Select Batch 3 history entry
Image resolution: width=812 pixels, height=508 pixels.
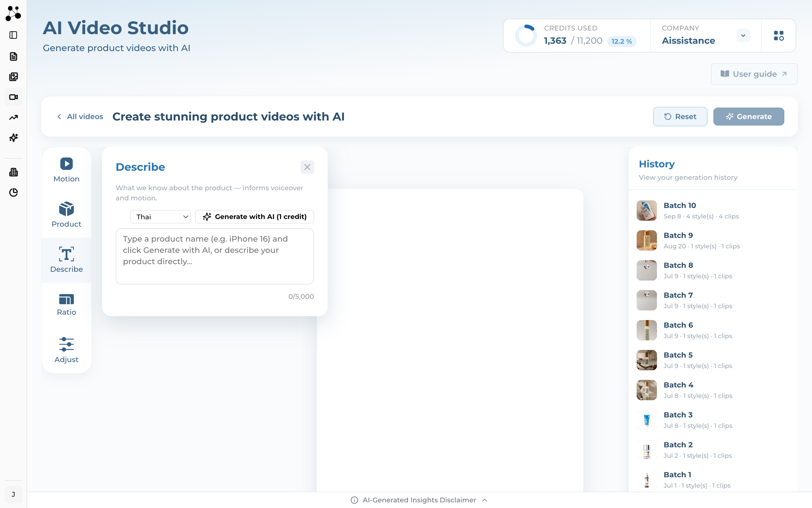pyautogui.click(x=713, y=420)
